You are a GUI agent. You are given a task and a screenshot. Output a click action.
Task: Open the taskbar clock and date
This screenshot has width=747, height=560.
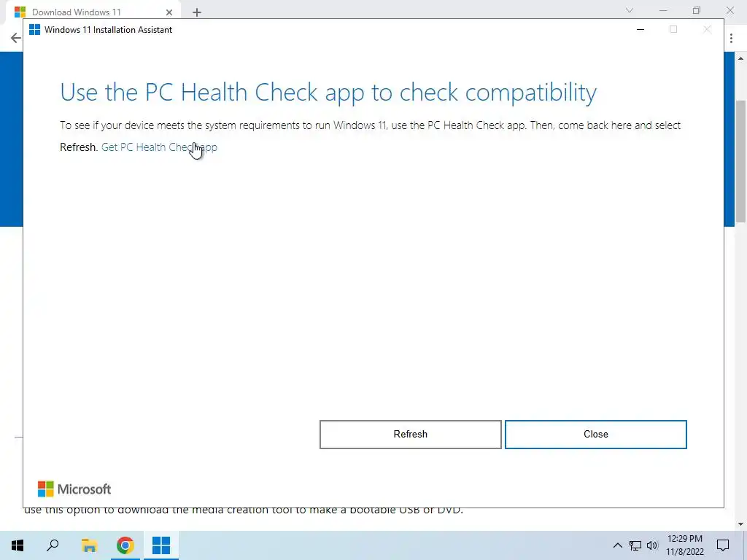click(684, 545)
